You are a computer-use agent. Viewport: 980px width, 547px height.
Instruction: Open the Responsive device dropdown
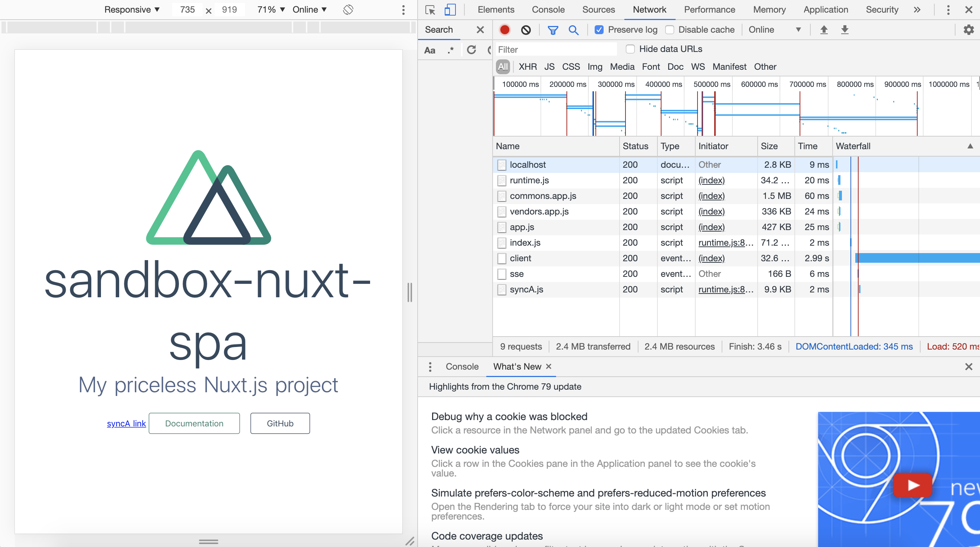point(132,10)
